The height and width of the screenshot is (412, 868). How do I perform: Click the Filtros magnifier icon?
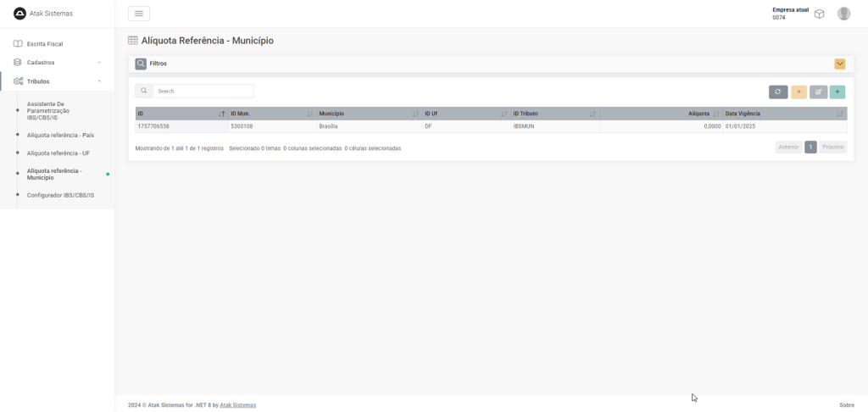point(141,64)
